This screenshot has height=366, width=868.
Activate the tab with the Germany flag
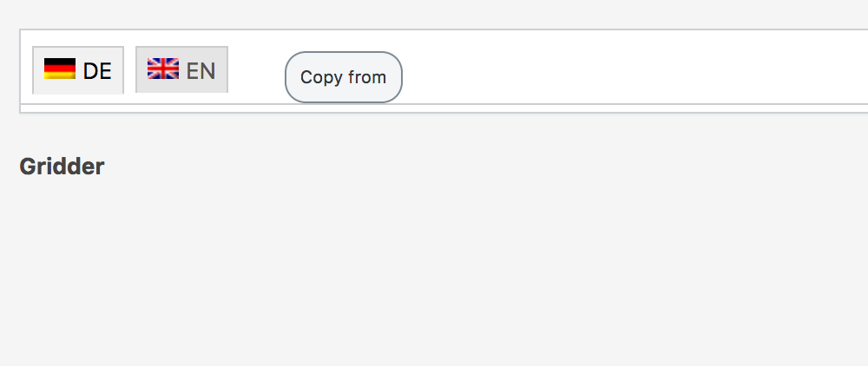78,70
